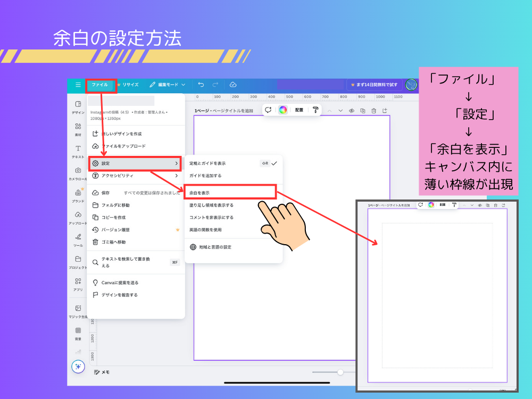Click テキストを検索して置き換える entry
532x399 pixels.
click(136, 262)
